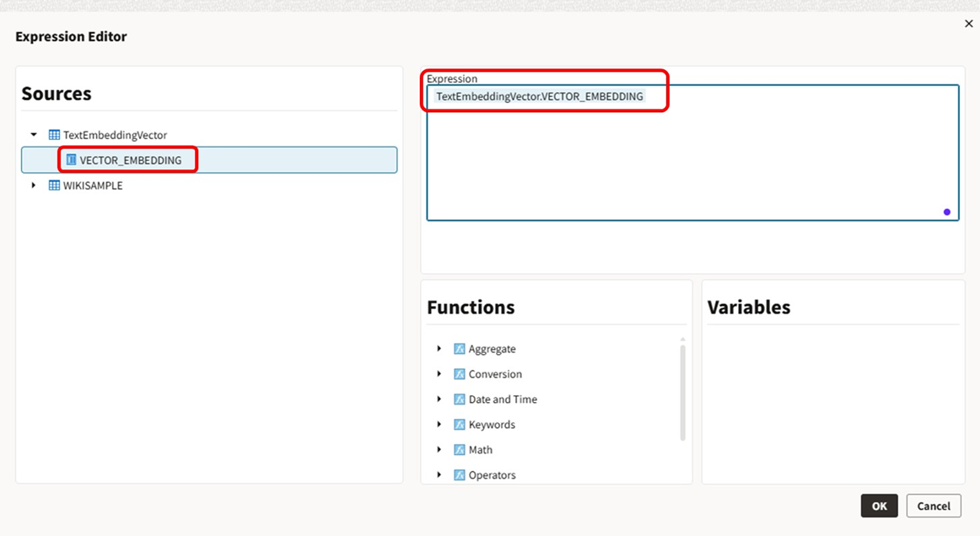
Task: Expand the Conversion functions group
Action: 439,373
